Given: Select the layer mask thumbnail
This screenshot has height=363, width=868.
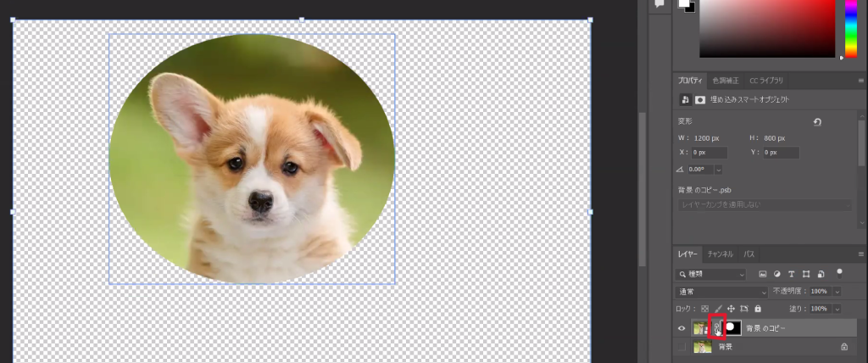Looking at the screenshot, I should tap(732, 327).
